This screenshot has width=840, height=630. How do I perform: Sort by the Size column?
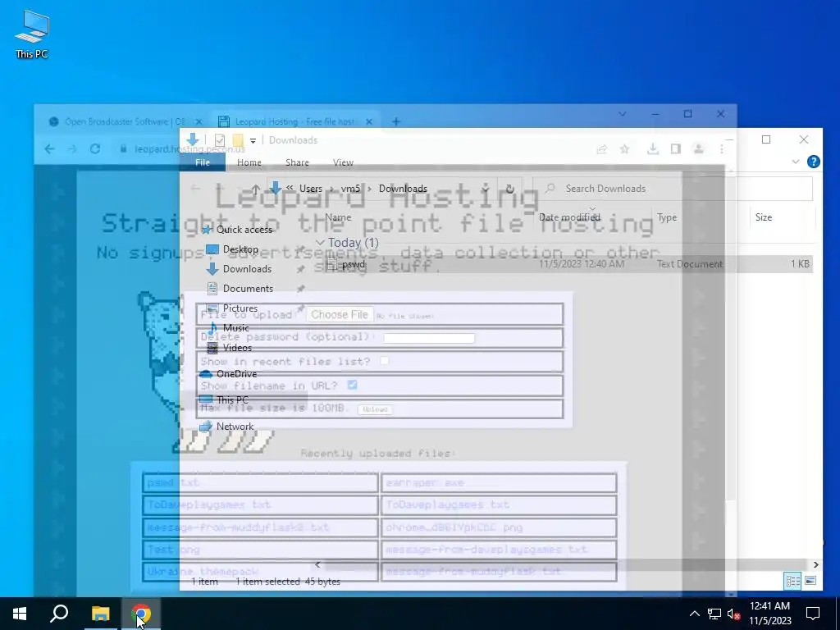(x=764, y=217)
